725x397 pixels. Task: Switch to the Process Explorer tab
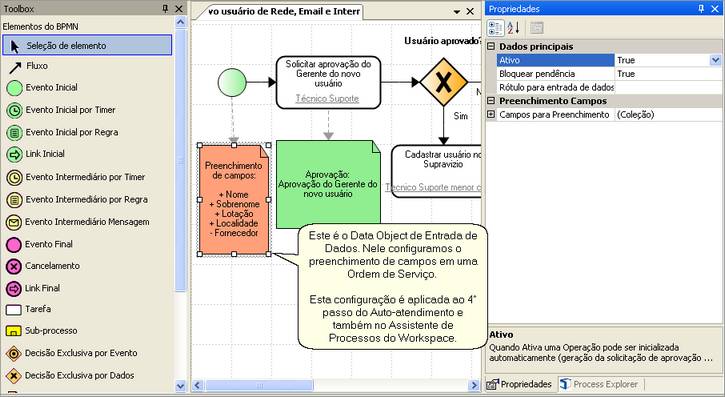[x=599, y=384]
